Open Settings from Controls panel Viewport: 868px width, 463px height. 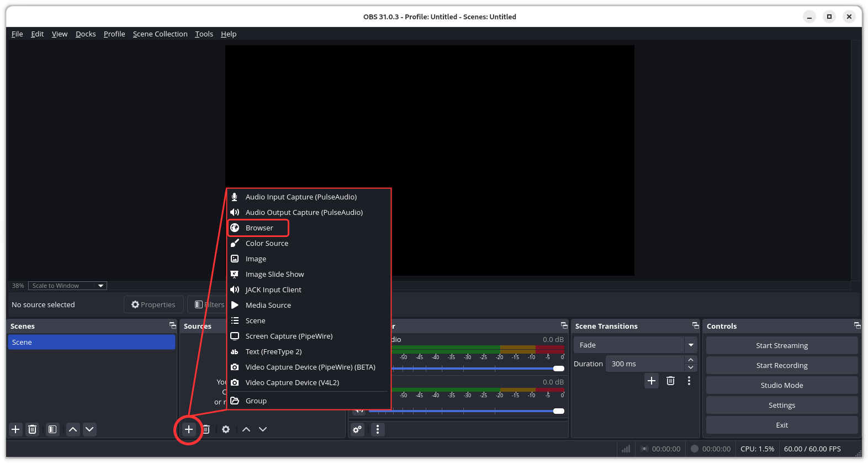tap(782, 405)
